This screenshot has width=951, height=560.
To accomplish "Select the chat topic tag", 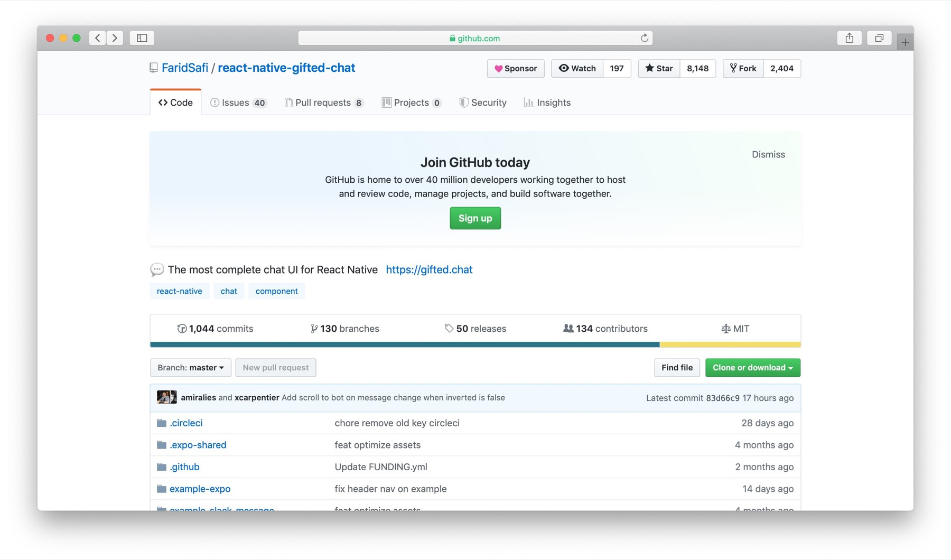I will pyautogui.click(x=229, y=291).
